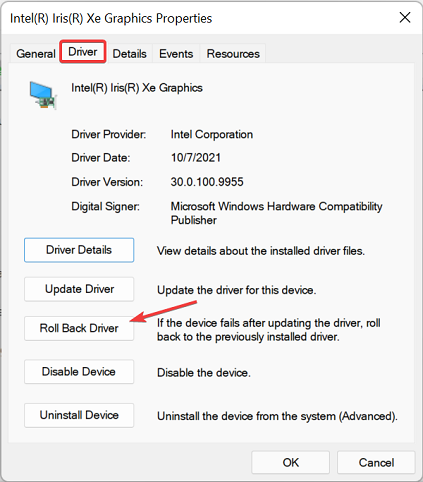Open Driver Details
The width and height of the screenshot is (423, 482).
(x=79, y=250)
